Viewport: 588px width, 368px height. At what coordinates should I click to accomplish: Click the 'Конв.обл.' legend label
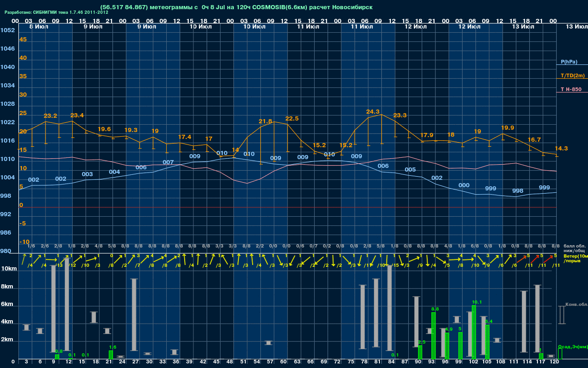tap(576, 305)
